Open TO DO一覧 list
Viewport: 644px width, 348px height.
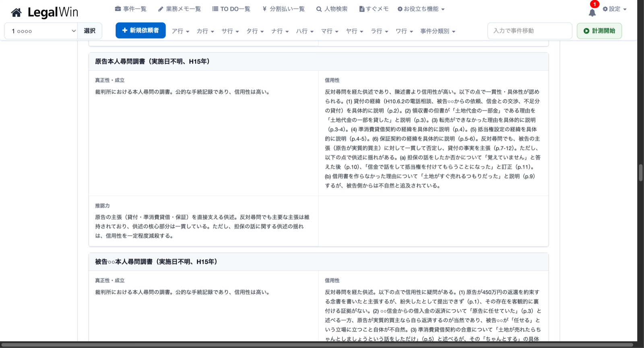pos(231,9)
